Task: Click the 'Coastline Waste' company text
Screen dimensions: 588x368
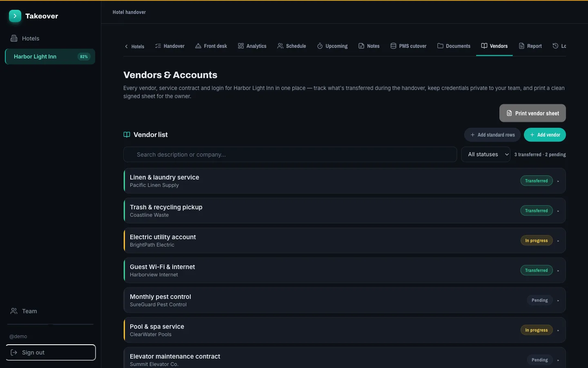Action: coord(149,215)
